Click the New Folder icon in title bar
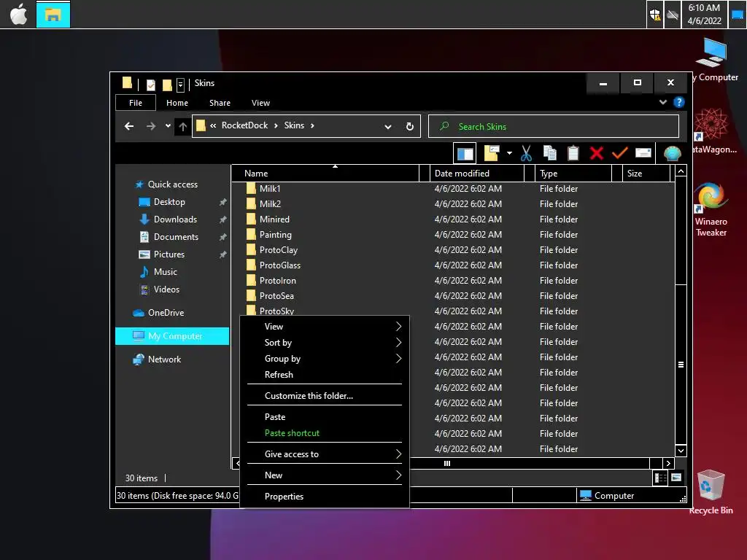This screenshot has width=747, height=560. point(167,85)
